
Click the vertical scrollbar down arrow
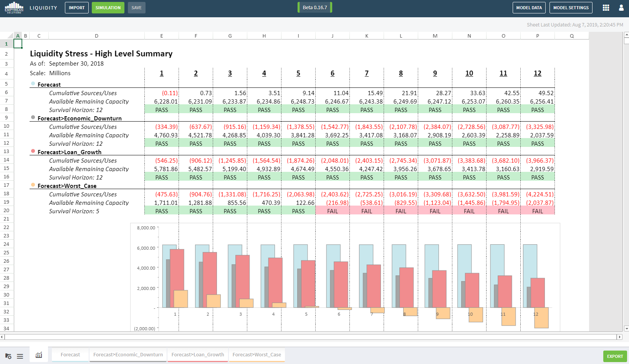[627, 329]
